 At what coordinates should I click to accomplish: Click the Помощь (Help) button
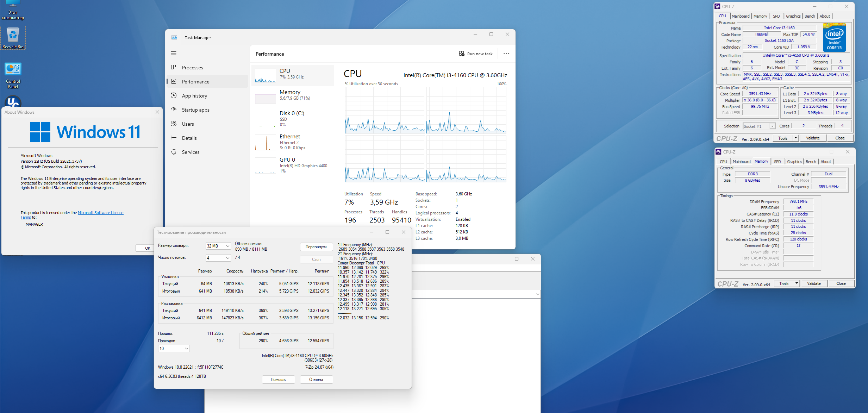point(278,380)
